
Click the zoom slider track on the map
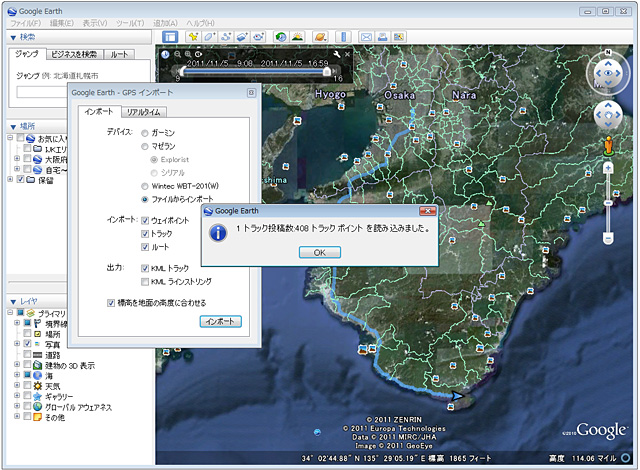pos(608,203)
